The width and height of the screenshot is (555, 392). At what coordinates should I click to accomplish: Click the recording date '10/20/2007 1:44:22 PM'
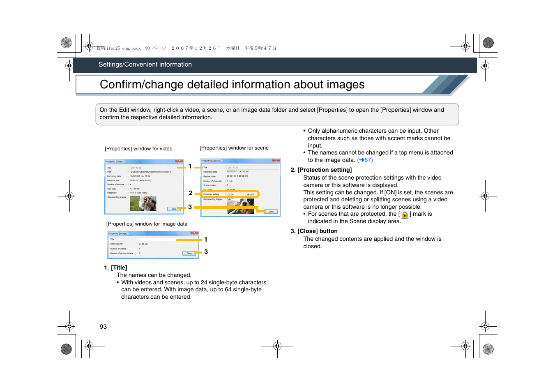140,176
